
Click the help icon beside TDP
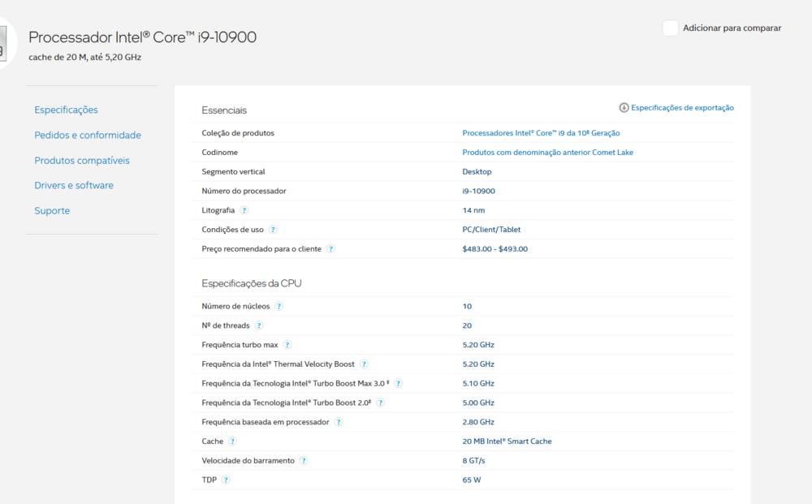click(x=226, y=480)
